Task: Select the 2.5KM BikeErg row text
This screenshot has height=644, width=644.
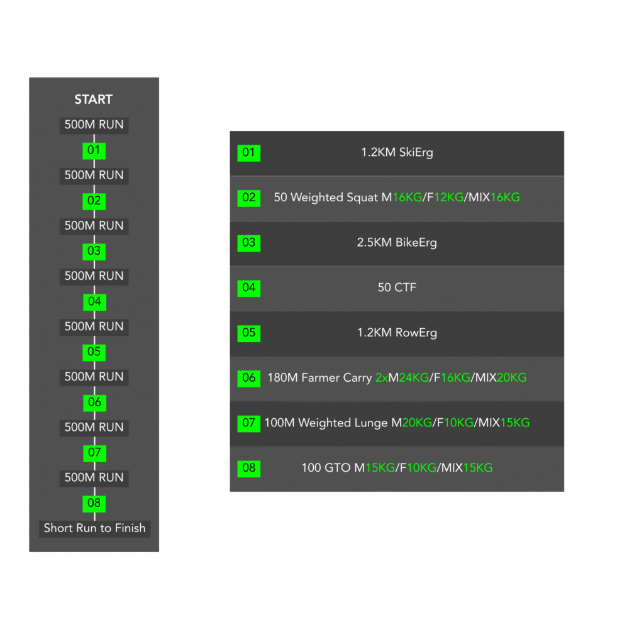Action: pyautogui.click(x=397, y=243)
